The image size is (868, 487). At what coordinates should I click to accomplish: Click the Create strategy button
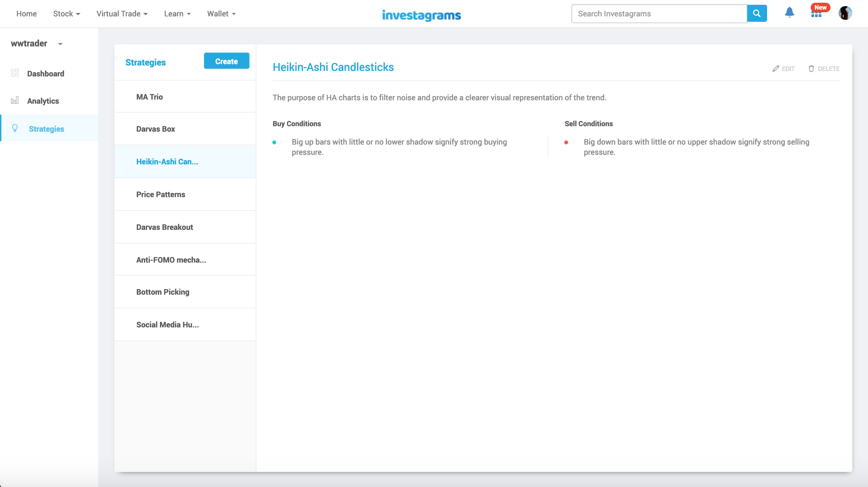[x=226, y=61]
